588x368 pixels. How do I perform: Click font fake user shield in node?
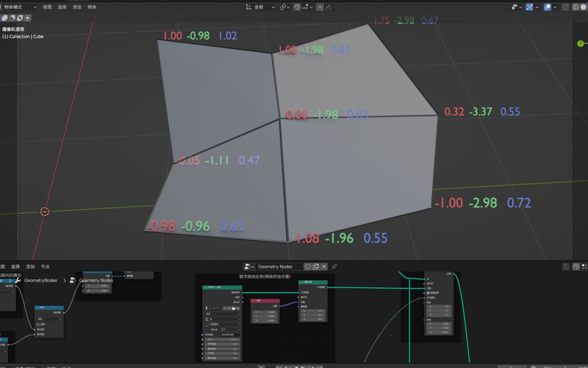(x=229, y=308)
